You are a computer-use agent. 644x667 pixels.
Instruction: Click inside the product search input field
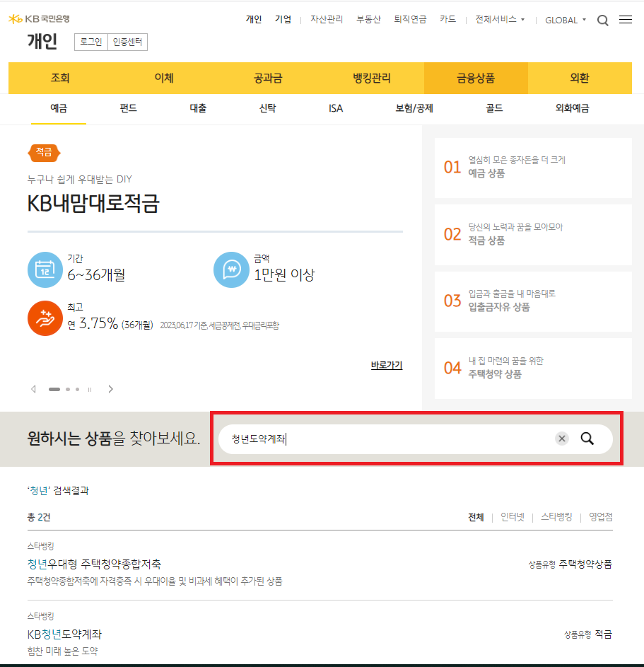point(353,439)
